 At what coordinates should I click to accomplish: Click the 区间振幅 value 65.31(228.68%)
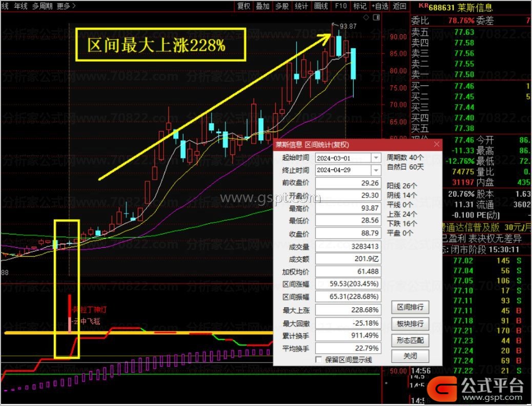[348, 296]
